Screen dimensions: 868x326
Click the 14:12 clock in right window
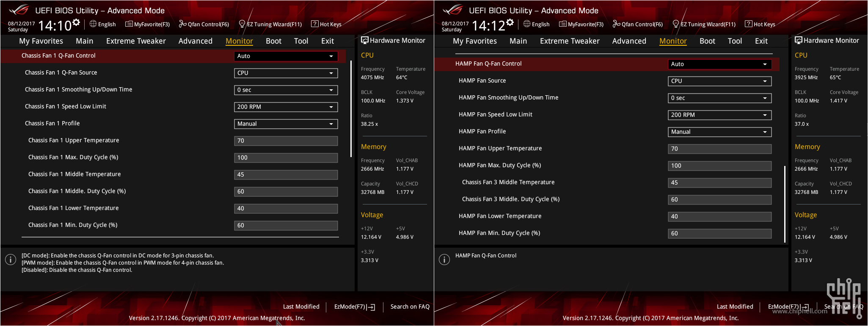point(488,26)
